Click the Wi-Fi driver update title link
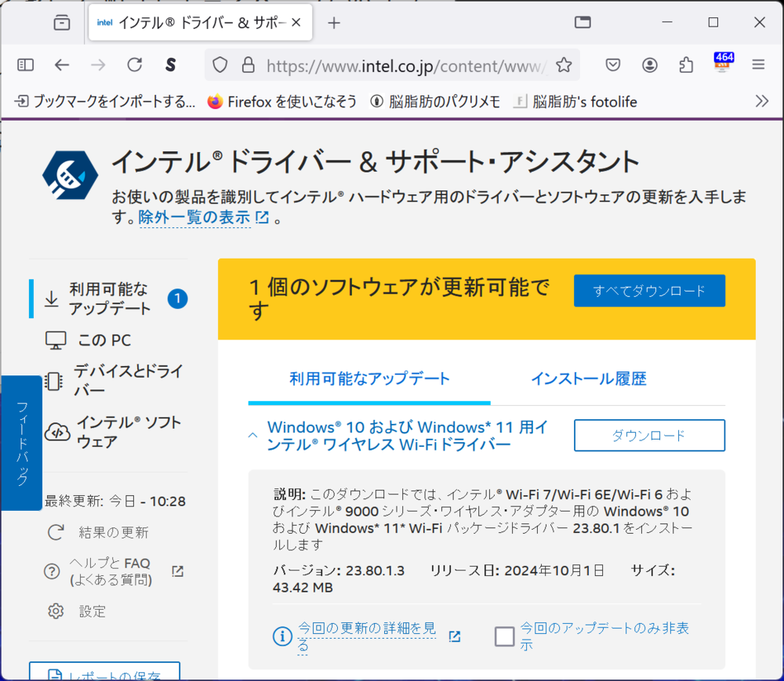This screenshot has height=681, width=784. 408,436
